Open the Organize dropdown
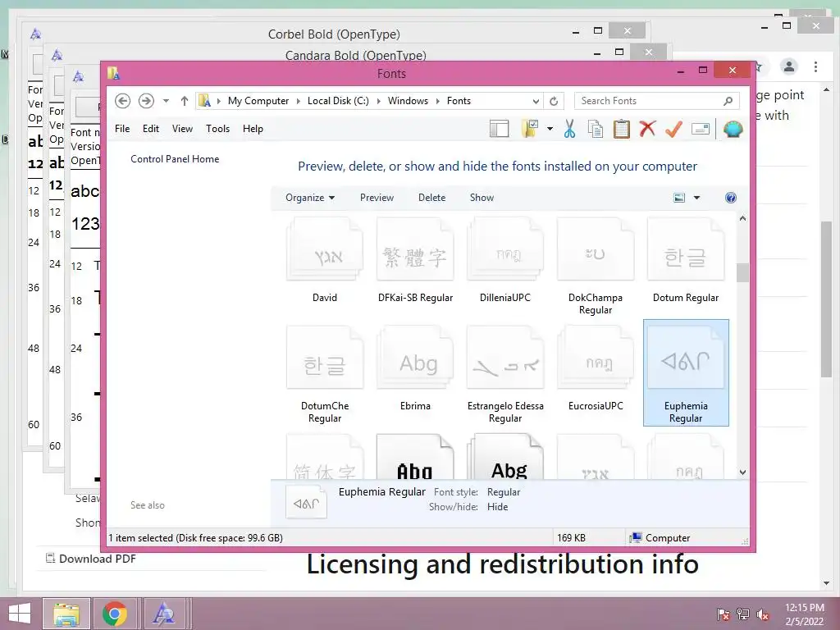This screenshot has height=630, width=840. click(310, 198)
